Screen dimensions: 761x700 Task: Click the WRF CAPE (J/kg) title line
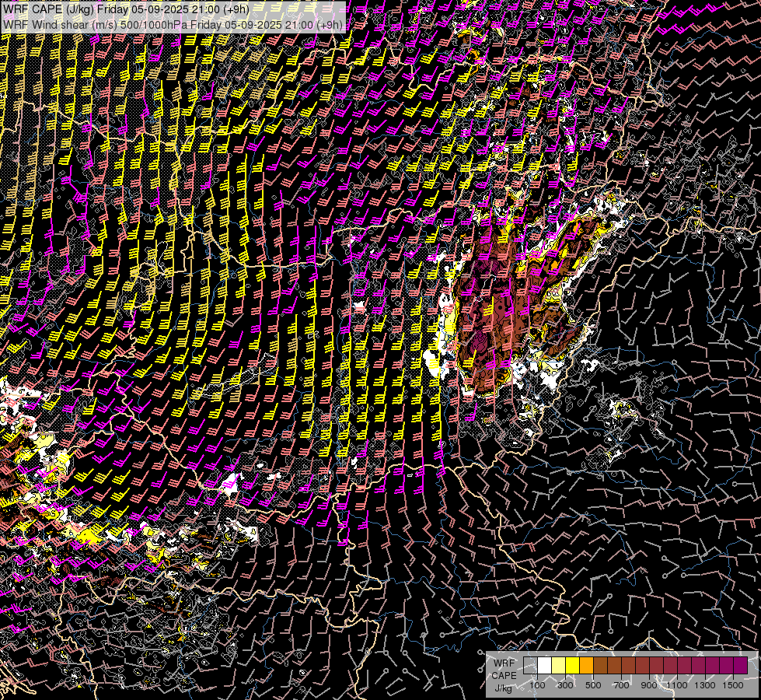click(126, 9)
